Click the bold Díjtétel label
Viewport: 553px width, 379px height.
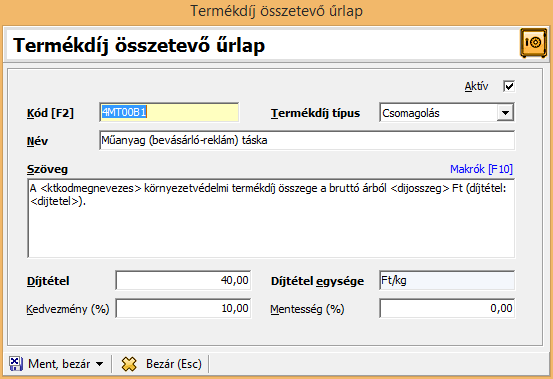48,281
